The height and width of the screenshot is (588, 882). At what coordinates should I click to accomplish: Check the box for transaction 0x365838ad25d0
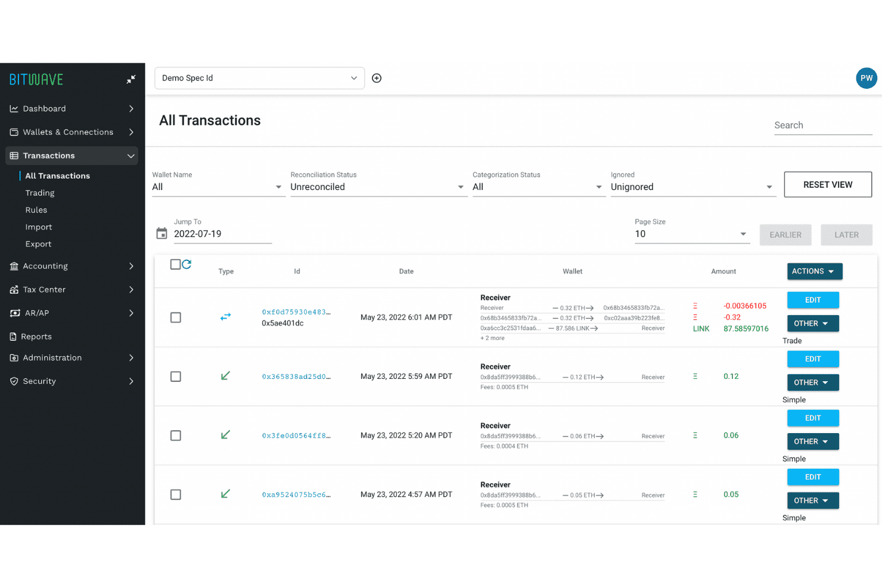coord(176,377)
